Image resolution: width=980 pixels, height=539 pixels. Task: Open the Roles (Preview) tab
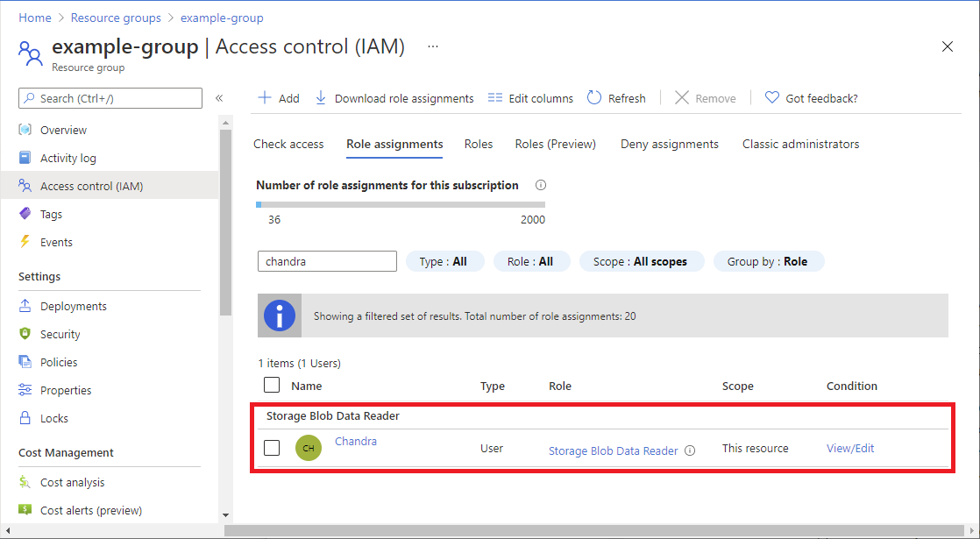[x=556, y=145]
